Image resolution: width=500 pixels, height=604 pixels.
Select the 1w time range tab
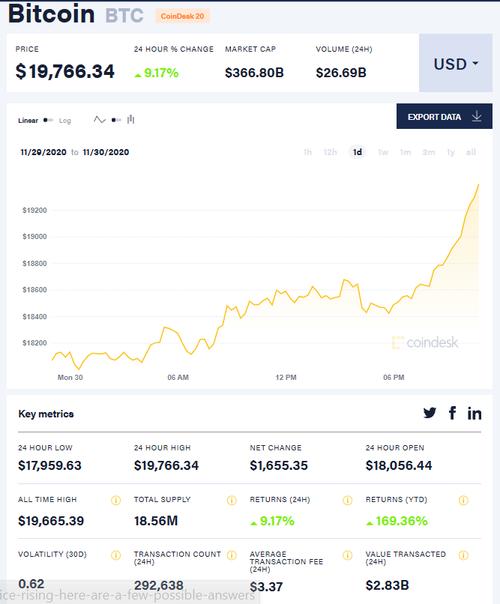(383, 153)
